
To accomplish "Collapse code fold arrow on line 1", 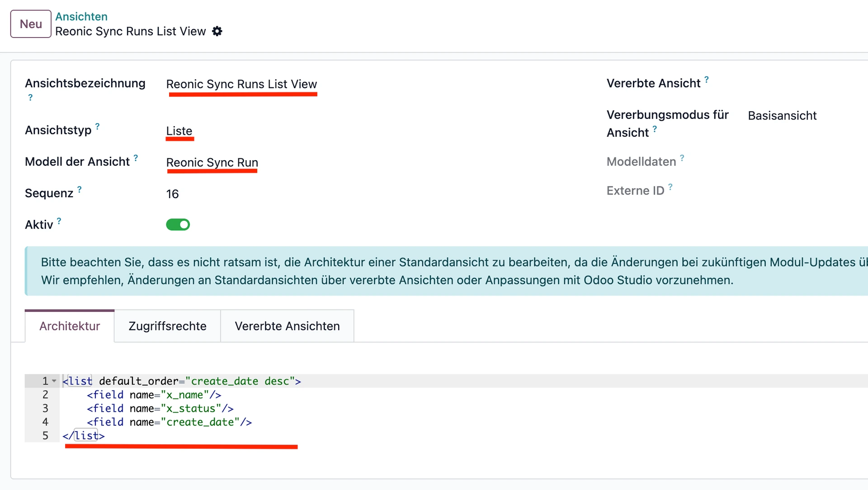I will coord(54,381).
